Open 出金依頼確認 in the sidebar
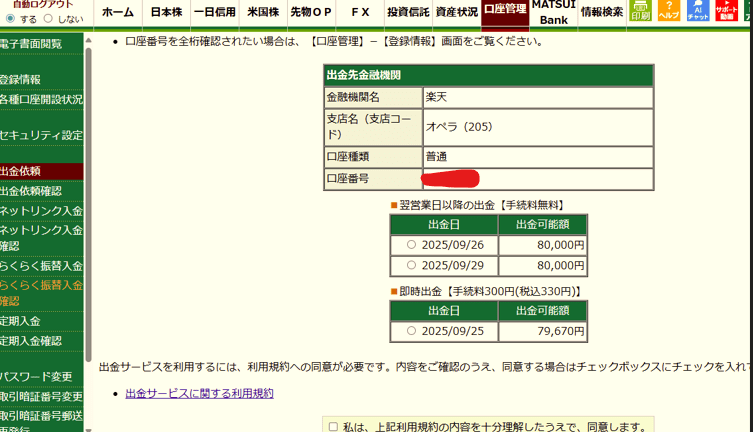Screen dimensions: 753x432 click(31, 191)
